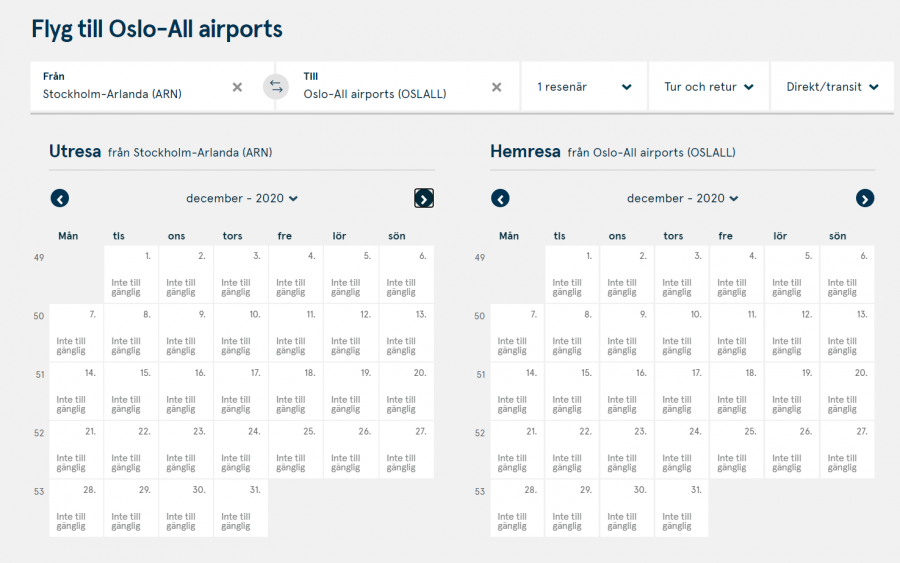Clear the Till Oslo-All airports field
The width and height of the screenshot is (900, 563).
click(x=496, y=87)
